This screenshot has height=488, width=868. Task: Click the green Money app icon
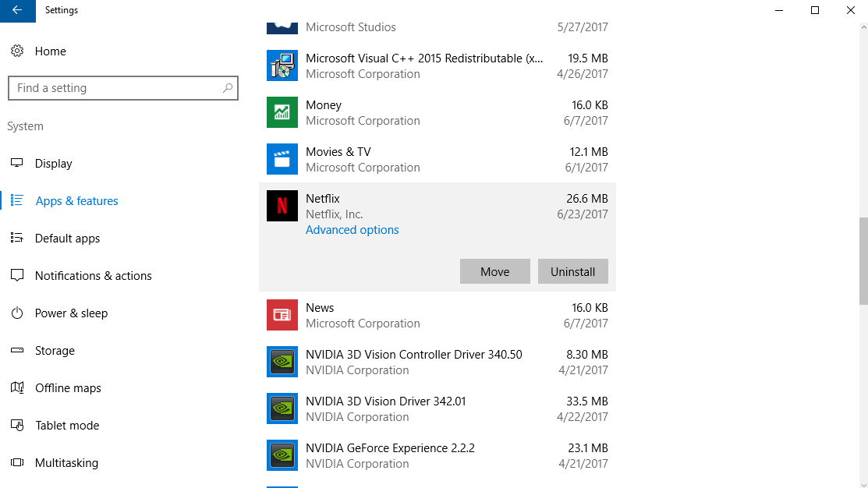point(282,112)
